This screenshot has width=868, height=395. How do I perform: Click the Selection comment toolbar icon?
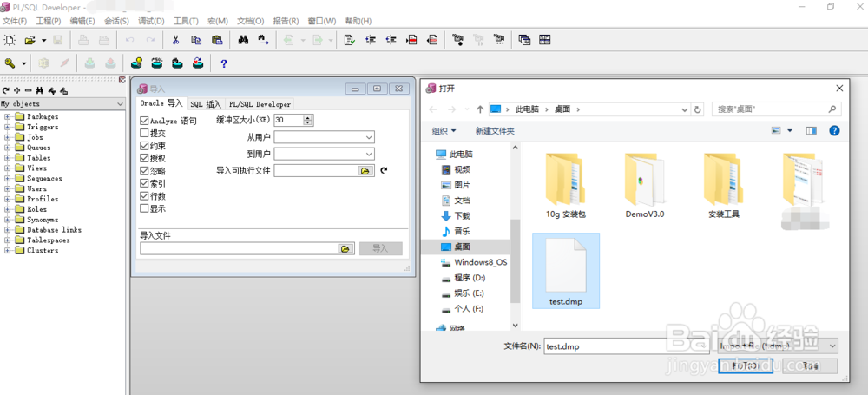coord(412,40)
